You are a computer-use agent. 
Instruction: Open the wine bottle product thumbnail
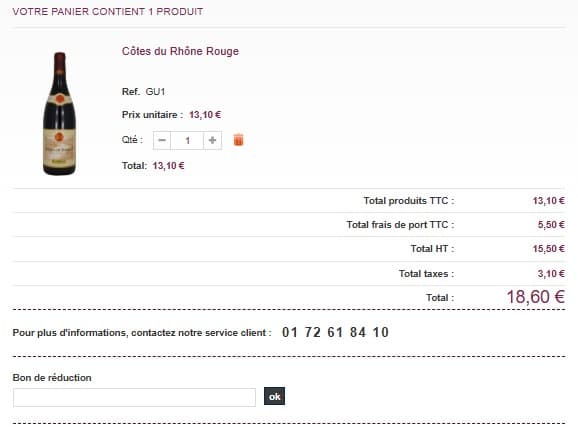(x=60, y=114)
